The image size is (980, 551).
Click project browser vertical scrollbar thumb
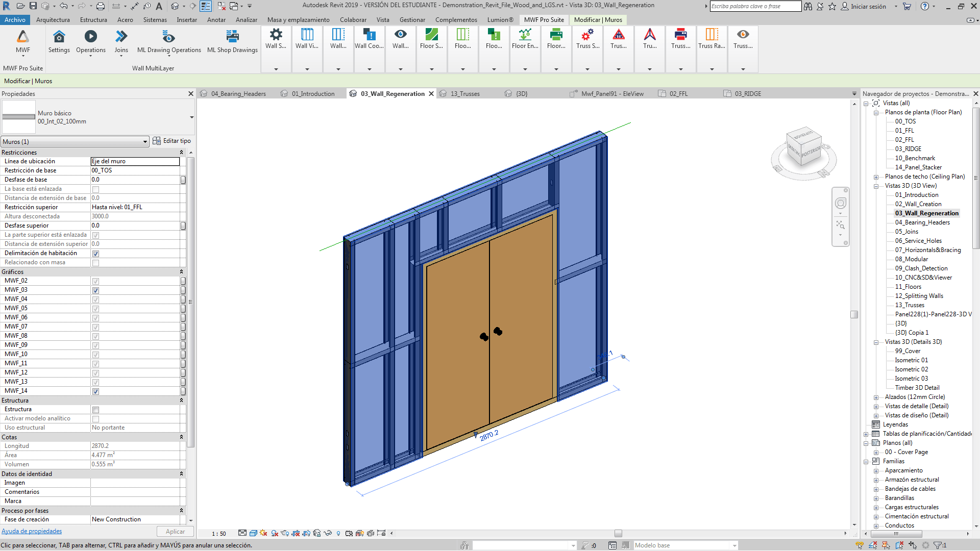(975, 179)
